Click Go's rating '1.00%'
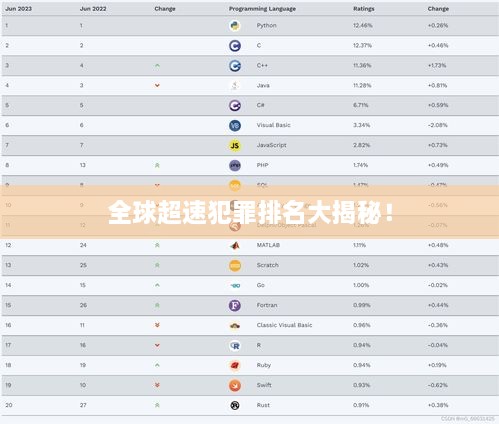Viewport: 499px width, 424px height. pos(361,285)
